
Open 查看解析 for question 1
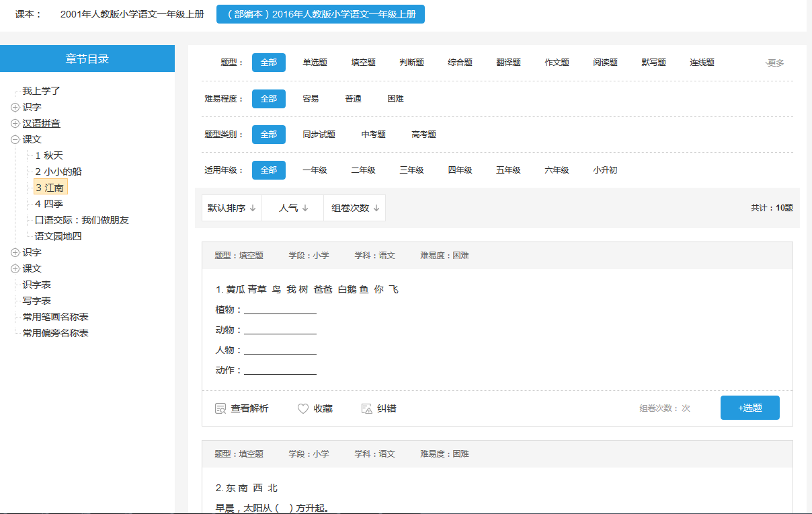coord(242,408)
